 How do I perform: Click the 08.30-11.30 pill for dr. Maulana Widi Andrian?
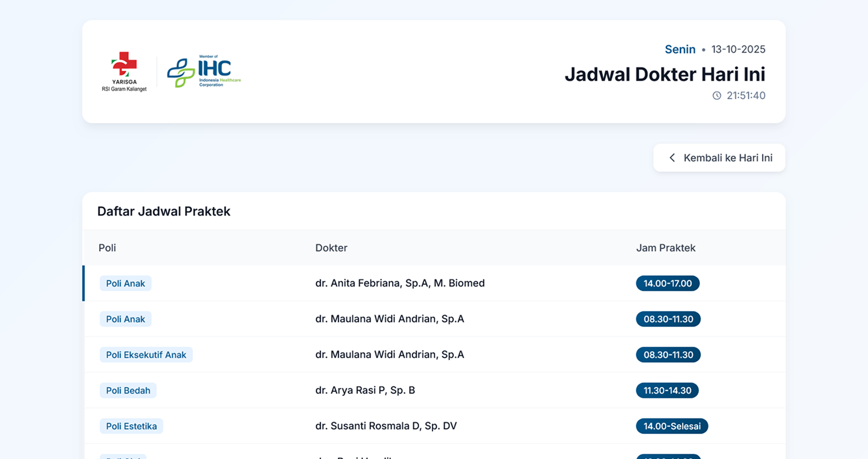(x=668, y=319)
